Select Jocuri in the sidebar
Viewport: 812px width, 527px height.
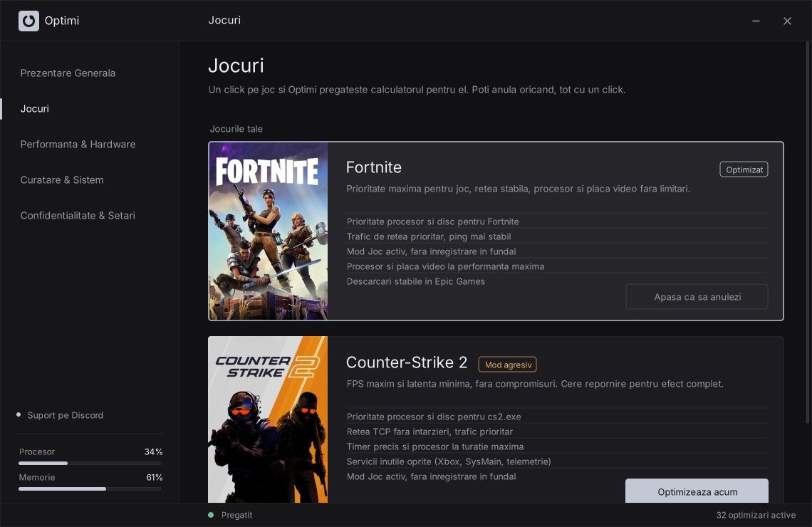point(35,109)
